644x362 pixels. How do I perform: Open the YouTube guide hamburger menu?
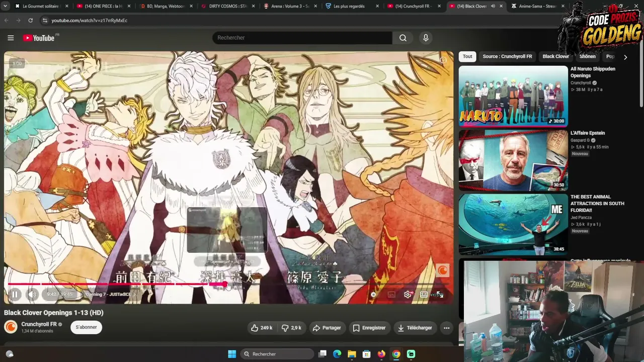tap(11, 38)
